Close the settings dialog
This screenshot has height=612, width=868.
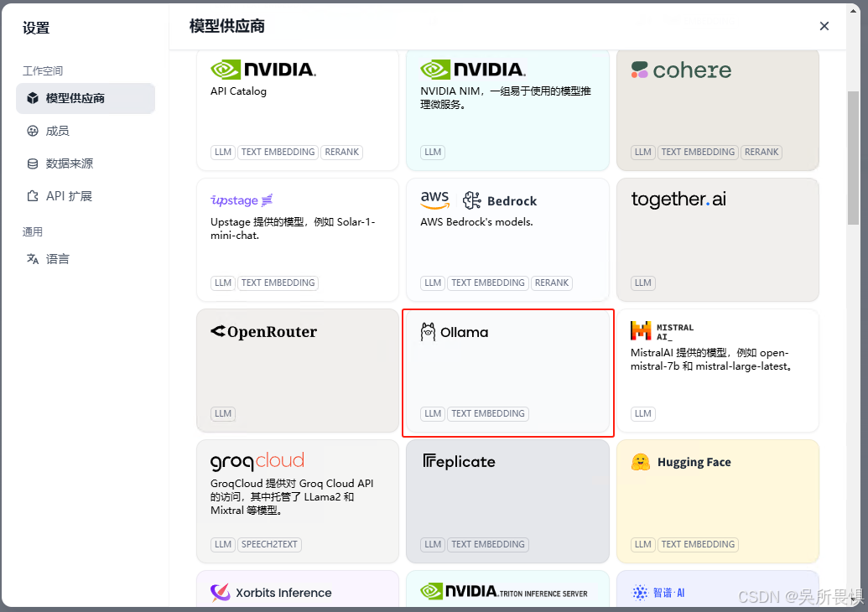click(x=824, y=26)
